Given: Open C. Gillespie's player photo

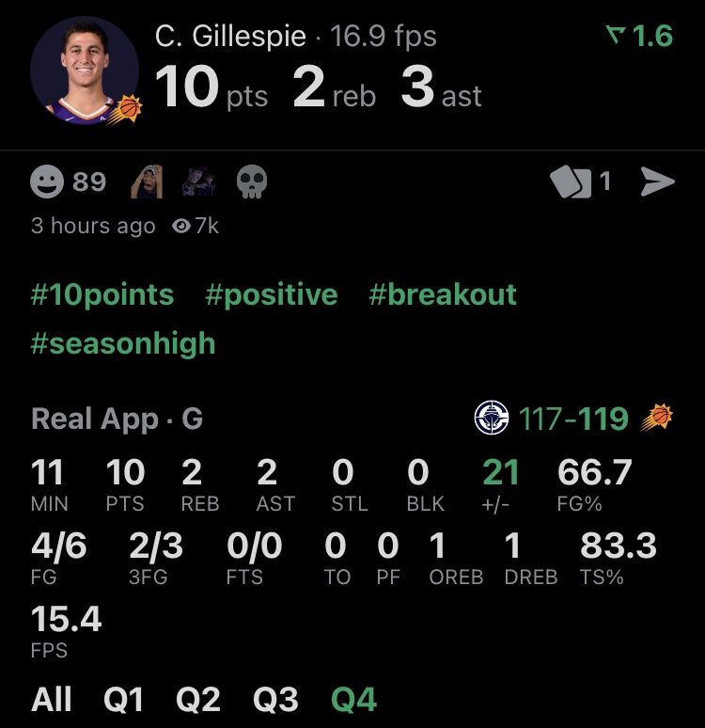Looking at the screenshot, I should [x=85, y=71].
